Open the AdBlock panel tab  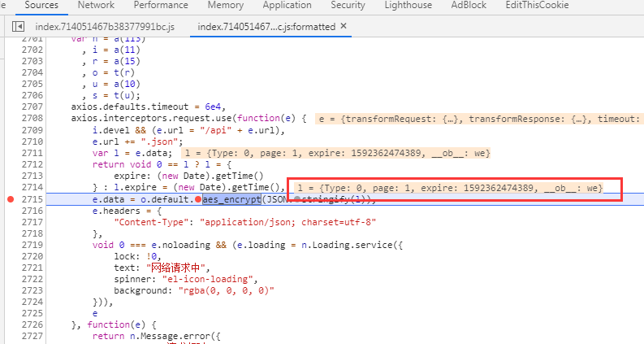469,6
